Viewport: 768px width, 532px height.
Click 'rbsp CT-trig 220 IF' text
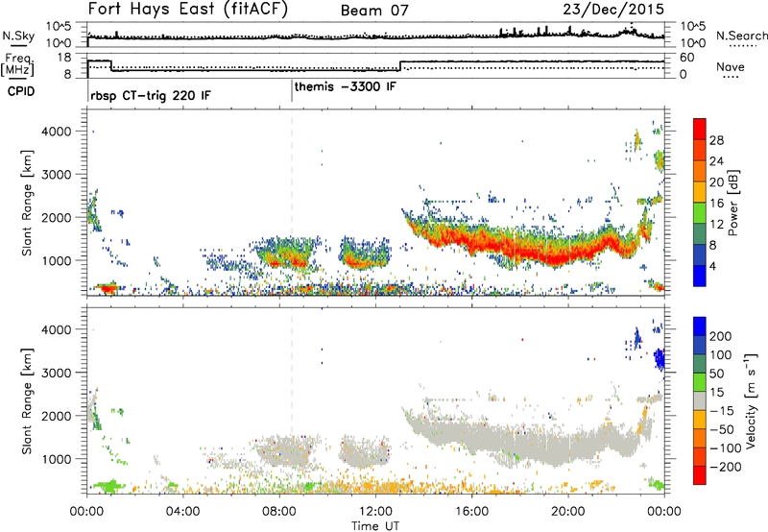[151, 95]
